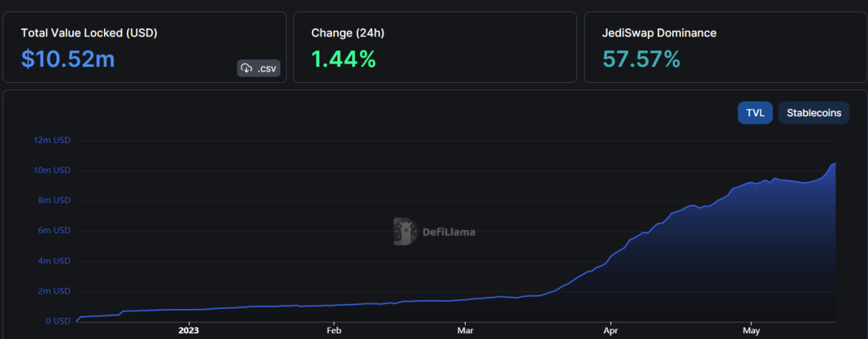Click the DeFiLlama watermark text in chart
The width and height of the screenshot is (868, 339).
(449, 232)
